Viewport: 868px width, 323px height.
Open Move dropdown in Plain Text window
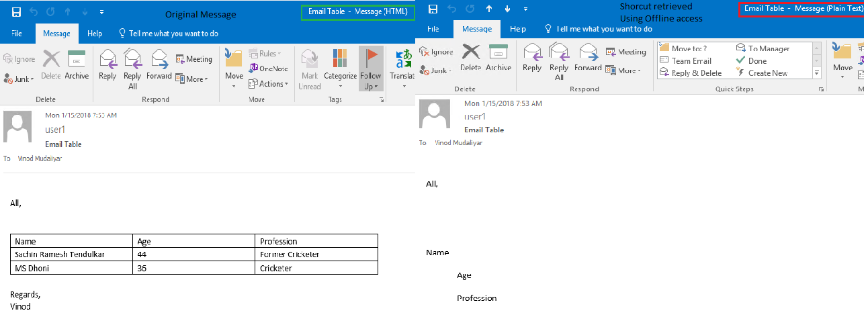(842, 61)
